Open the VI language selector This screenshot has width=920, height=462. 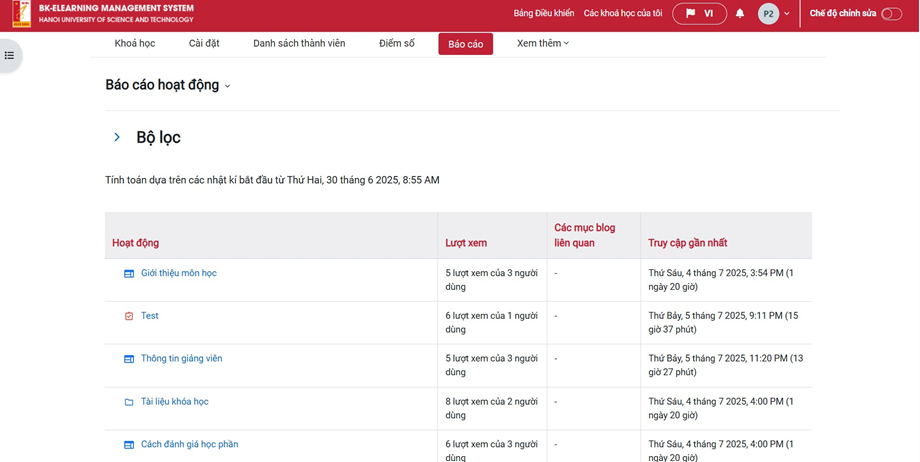699,14
